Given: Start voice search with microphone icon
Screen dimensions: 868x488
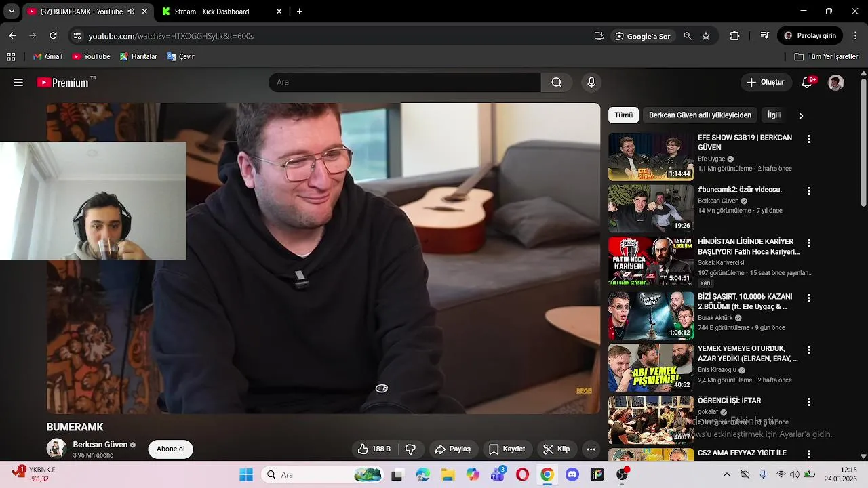Looking at the screenshot, I should tap(591, 83).
